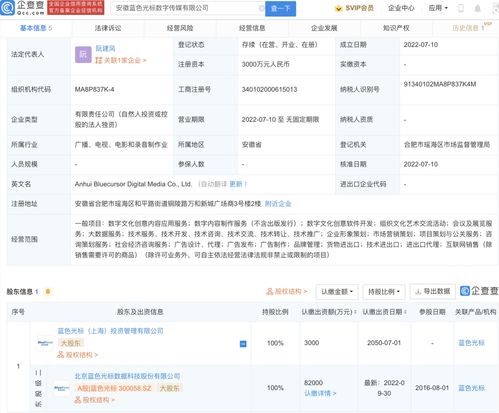The image size is (499, 413).
Task: Open 附近企业 link after address
Action: tap(278, 204)
